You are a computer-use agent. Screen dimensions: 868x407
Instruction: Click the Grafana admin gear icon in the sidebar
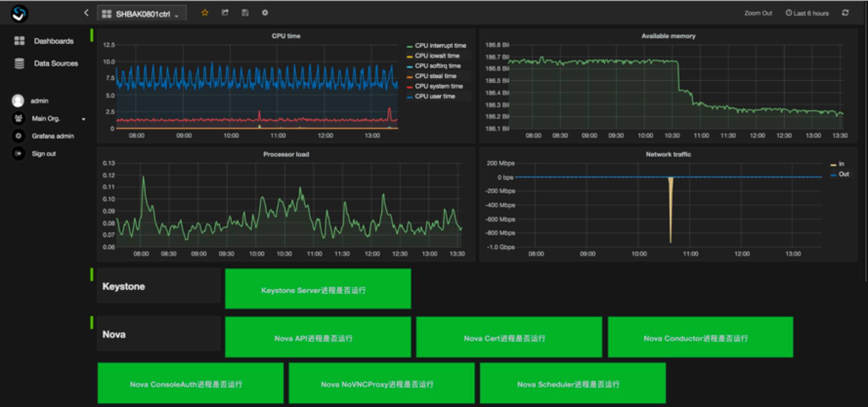click(18, 136)
